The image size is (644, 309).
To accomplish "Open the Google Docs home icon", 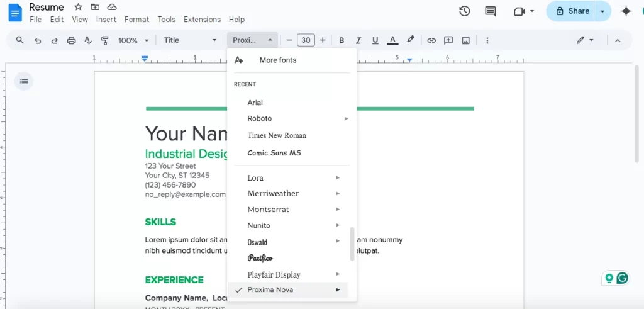I will [x=15, y=13].
